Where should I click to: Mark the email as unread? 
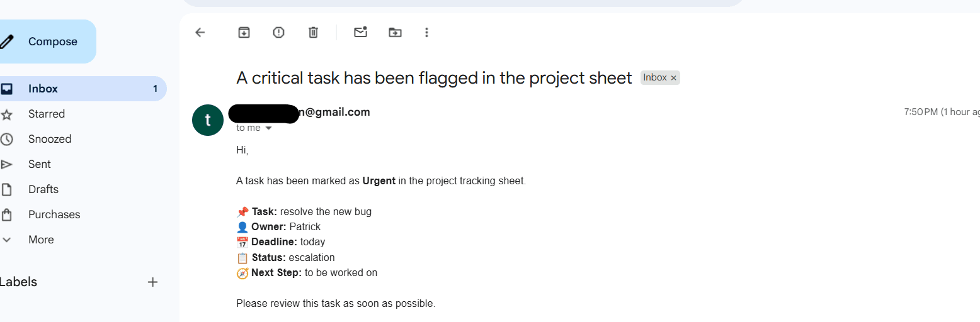tap(360, 33)
